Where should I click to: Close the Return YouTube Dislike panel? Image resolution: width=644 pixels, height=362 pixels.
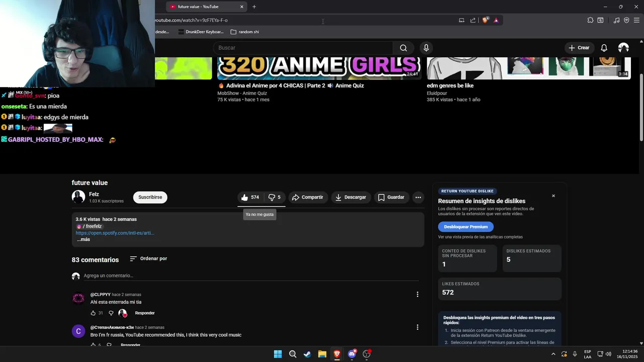[553, 196]
